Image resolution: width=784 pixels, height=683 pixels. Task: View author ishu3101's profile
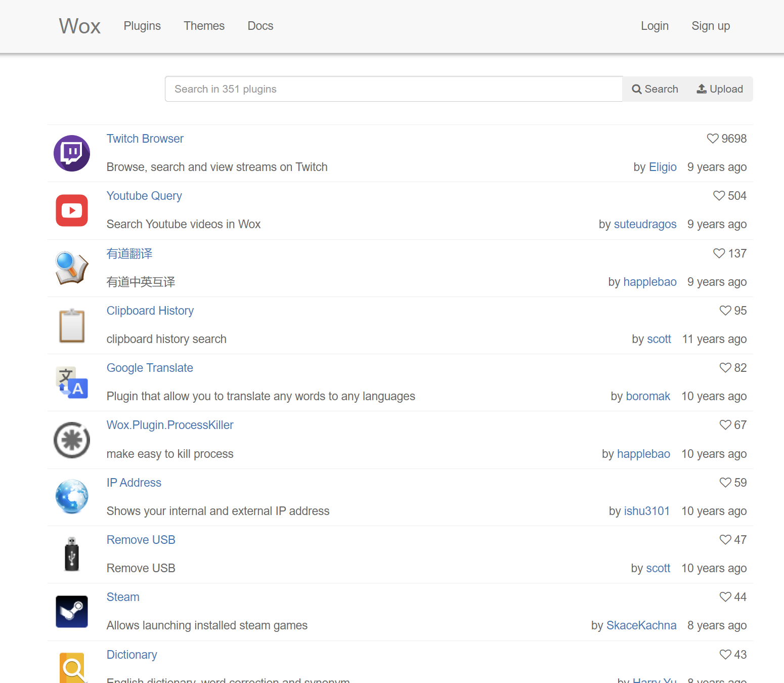click(x=647, y=511)
